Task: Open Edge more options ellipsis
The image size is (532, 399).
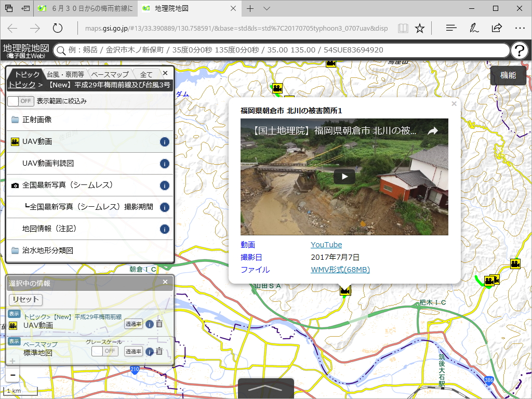Action: click(520, 28)
